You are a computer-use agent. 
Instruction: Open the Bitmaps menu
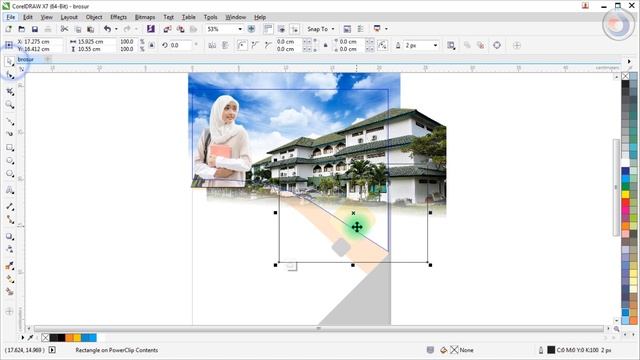[x=145, y=17]
